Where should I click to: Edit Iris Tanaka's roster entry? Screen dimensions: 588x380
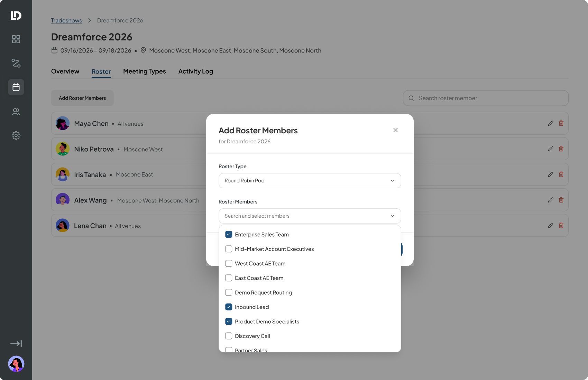point(550,174)
